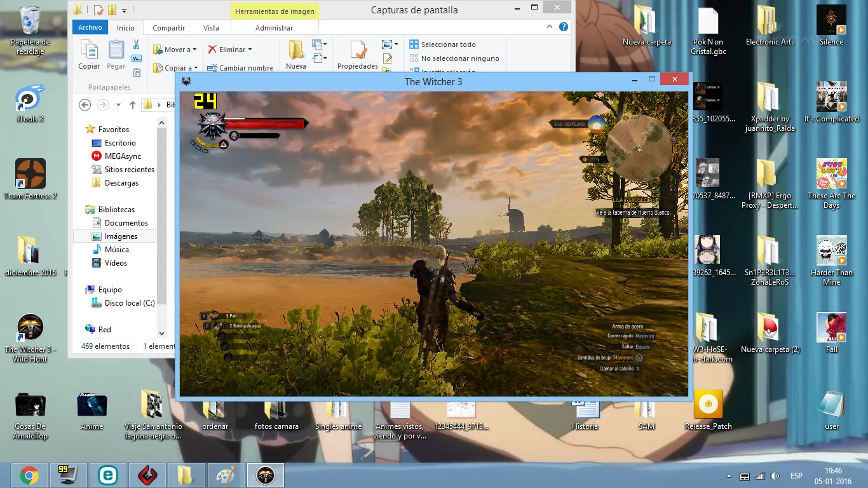The height and width of the screenshot is (488, 868).
Task: Click Seleccionar todo button
Action: 443,44
